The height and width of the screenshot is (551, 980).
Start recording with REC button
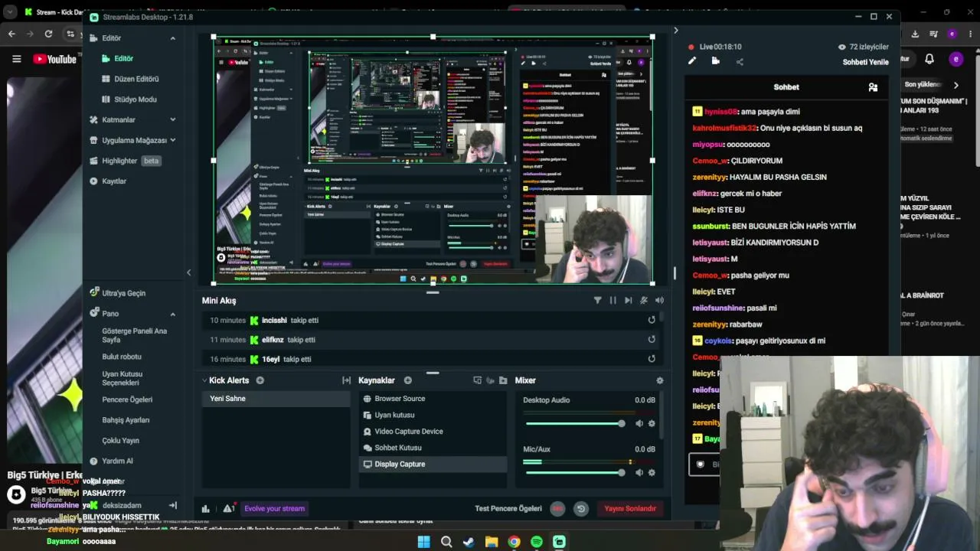pyautogui.click(x=557, y=508)
